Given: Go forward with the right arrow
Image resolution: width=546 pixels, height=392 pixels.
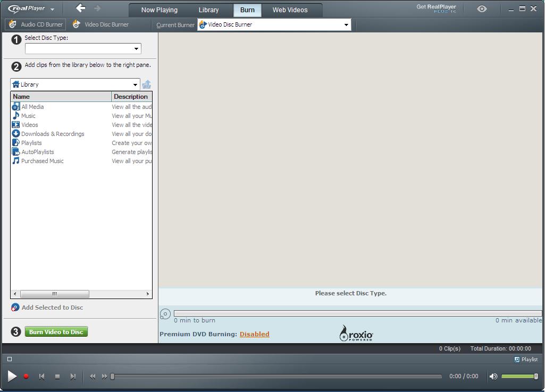Looking at the screenshot, I should tap(97, 8).
